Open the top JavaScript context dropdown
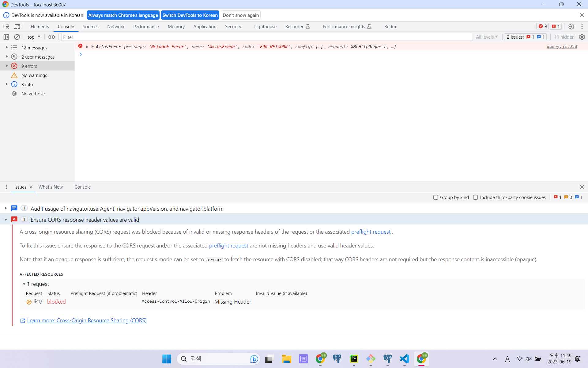This screenshot has height=368, width=588. click(34, 37)
